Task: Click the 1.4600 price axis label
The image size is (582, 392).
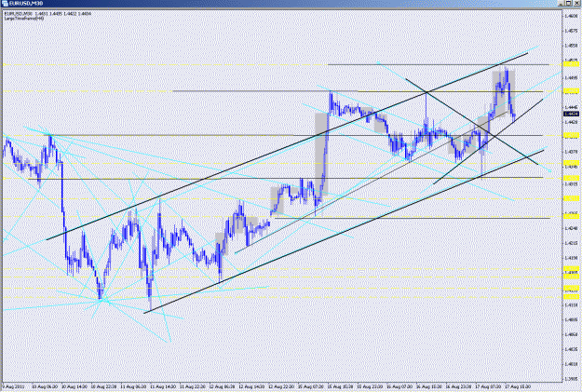Action: (571, 16)
